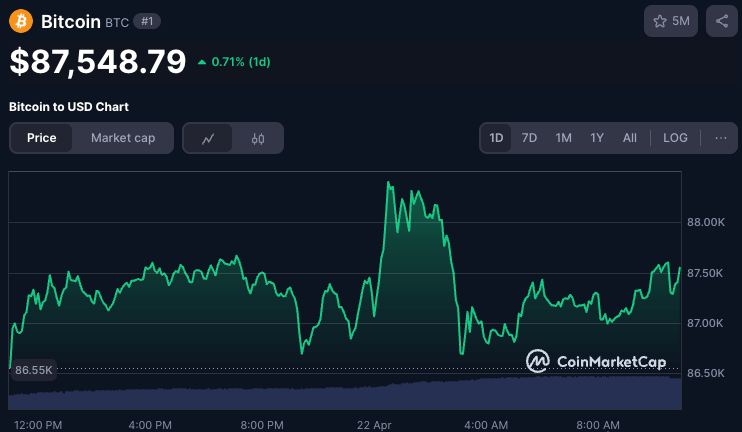Screen dimensions: 742x432
Task: Switch chart to 7D range
Action: (x=530, y=138)
